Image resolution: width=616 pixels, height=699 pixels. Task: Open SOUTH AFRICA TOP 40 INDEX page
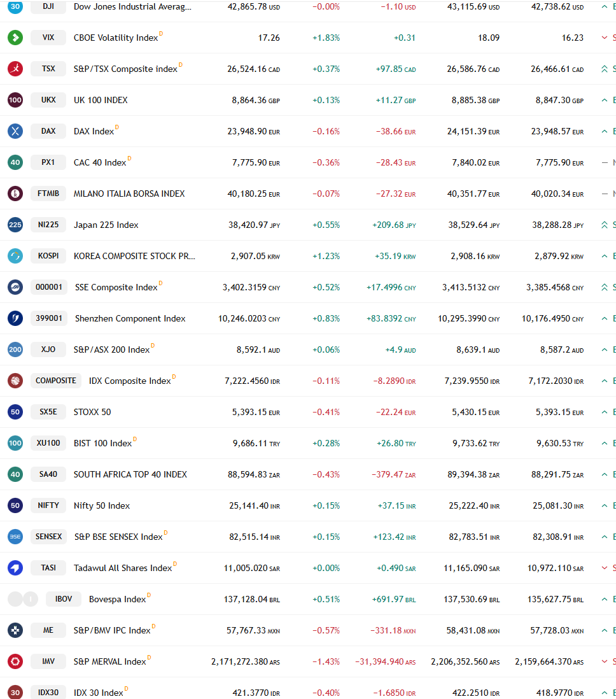click(x=130, y=475)
